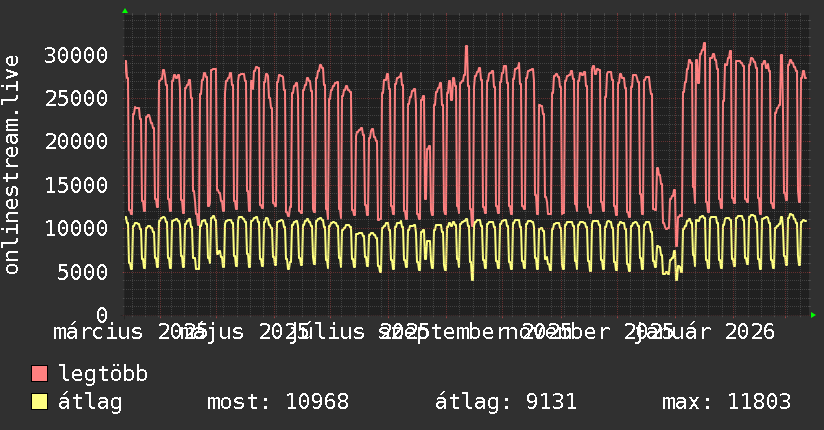Viewport: 824px width, 430px height.
Task: Click the green arrow ending the x-axis
Action: click(813, 315)
